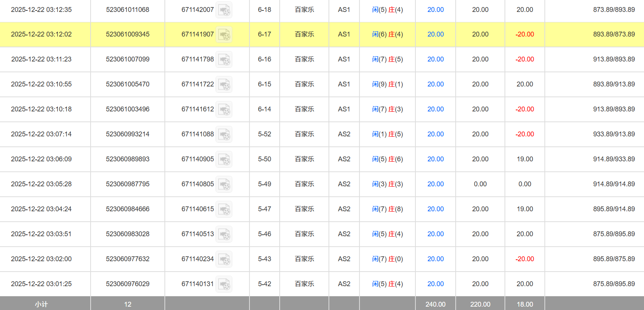
Task: Open blue 20.00 amount in highlighted 03:12:02 row
Action: tap(435, 34)
